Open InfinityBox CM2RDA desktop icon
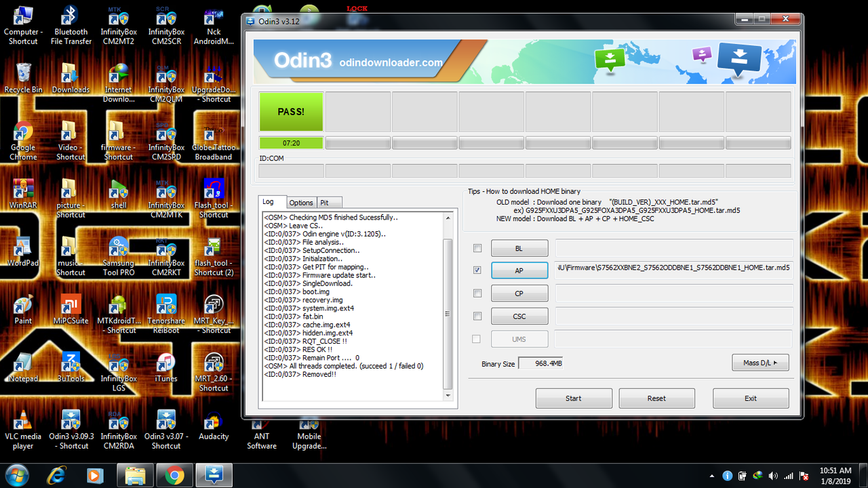 (118, 430)
